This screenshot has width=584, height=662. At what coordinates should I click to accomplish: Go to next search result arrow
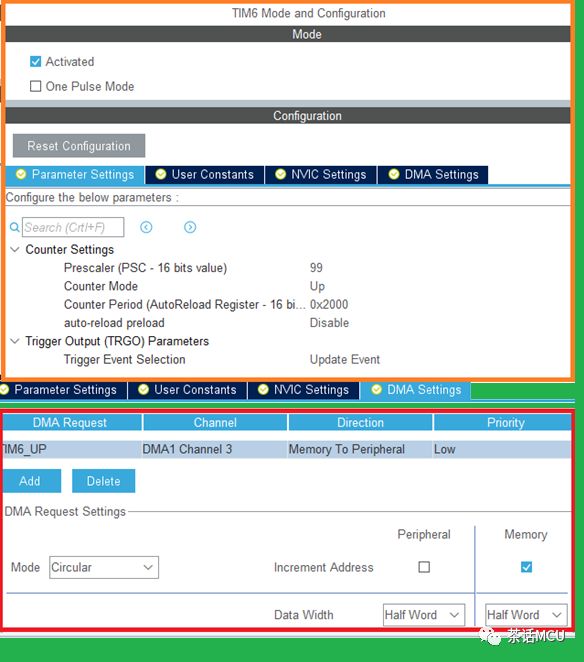pyautogui.click(x=190, y=227)
